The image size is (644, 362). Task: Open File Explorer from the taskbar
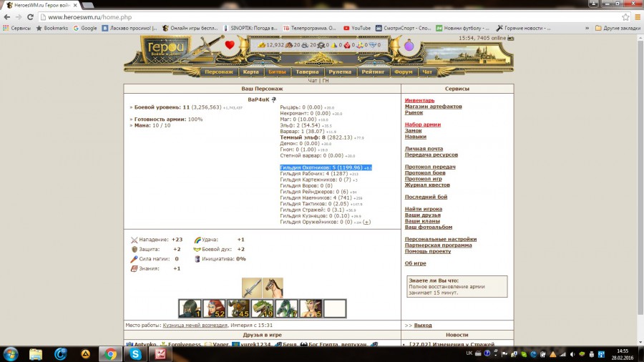(x=36, y=354)
